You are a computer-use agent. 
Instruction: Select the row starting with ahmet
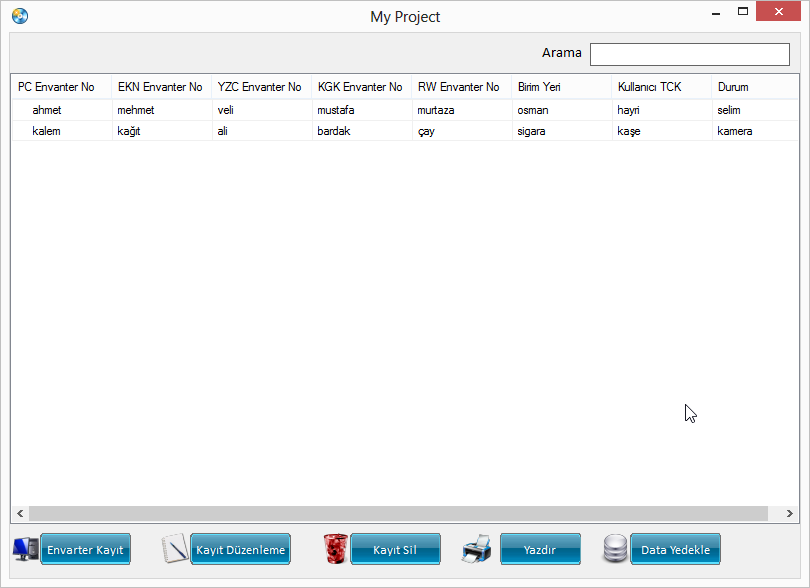[x=47, y=110]
